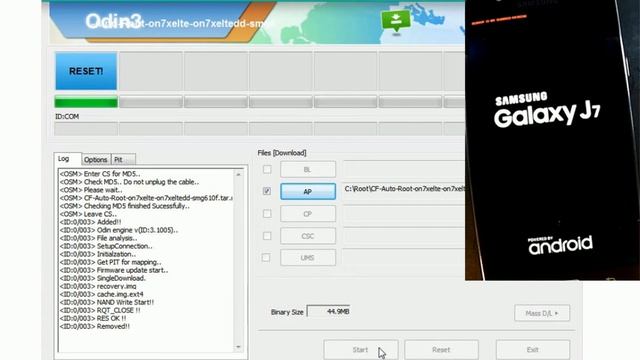The width and height of the screenshot is (640, 360).
Task: Click the log line 'RES OK !!'
Action: click(93, 318)
